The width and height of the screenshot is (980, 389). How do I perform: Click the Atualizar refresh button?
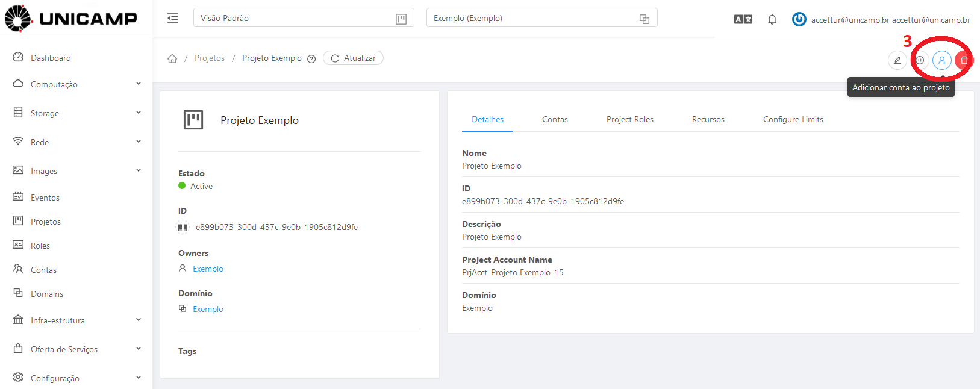pos(353,58)
